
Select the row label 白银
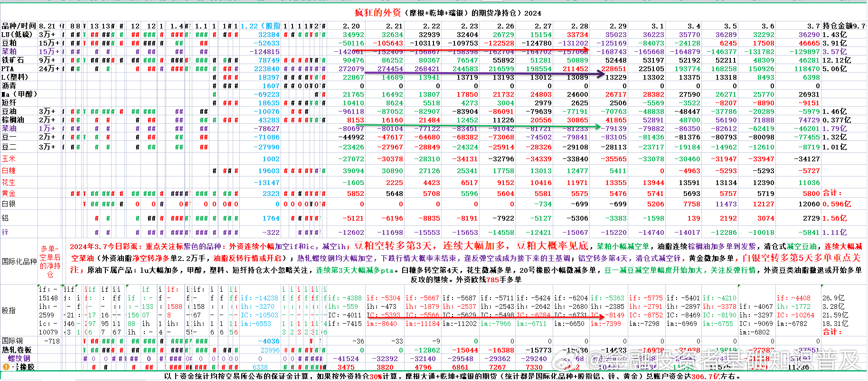click(9, 204)
